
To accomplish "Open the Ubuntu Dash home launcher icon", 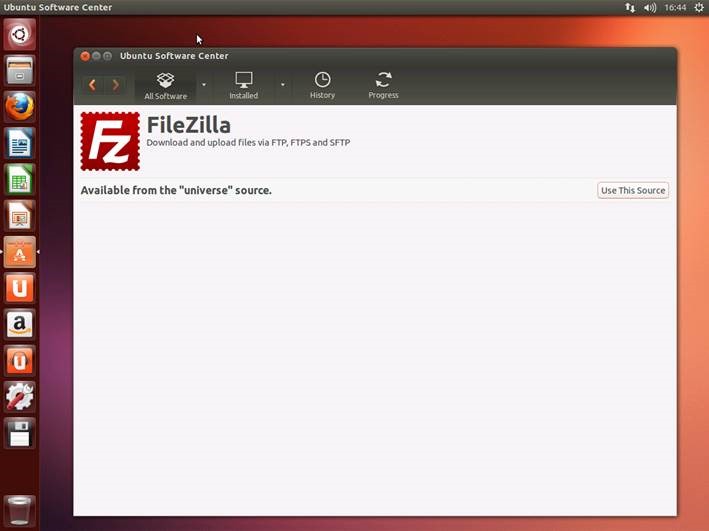I will [19, 34].
